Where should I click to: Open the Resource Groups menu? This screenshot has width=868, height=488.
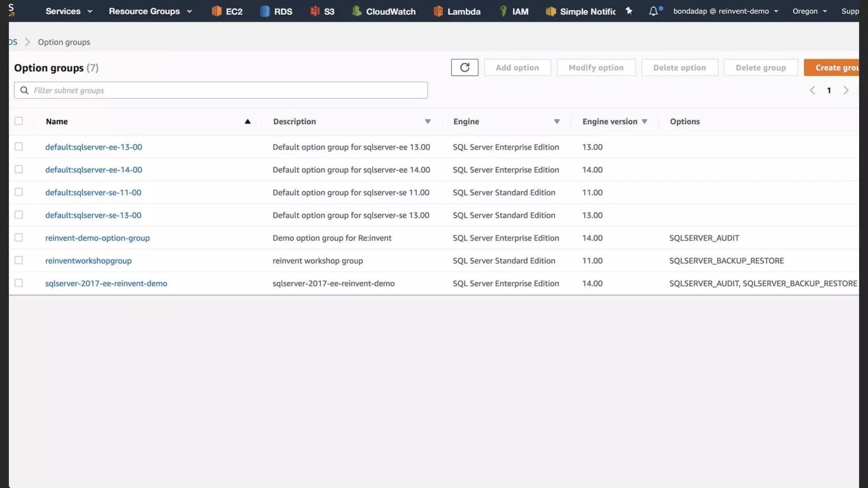[150, 11]
